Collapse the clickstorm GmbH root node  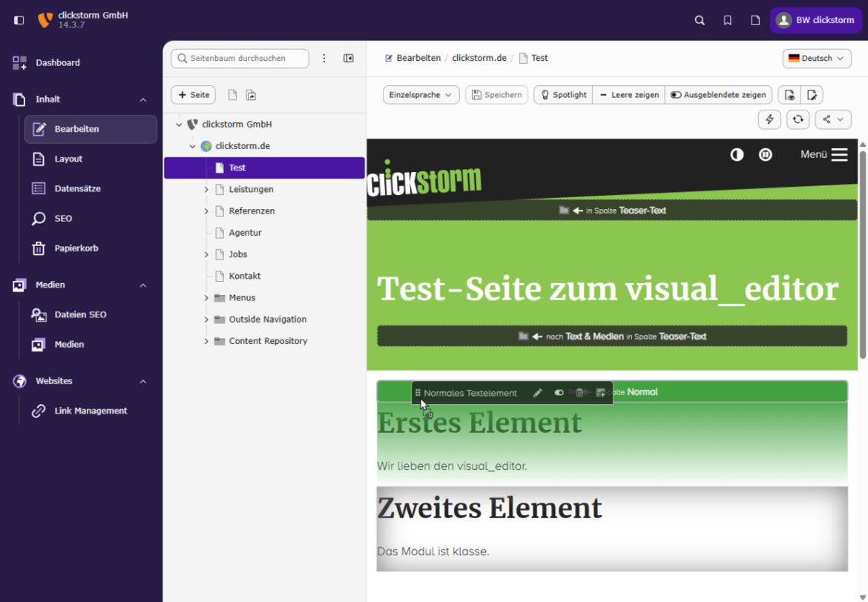point(179,125)
